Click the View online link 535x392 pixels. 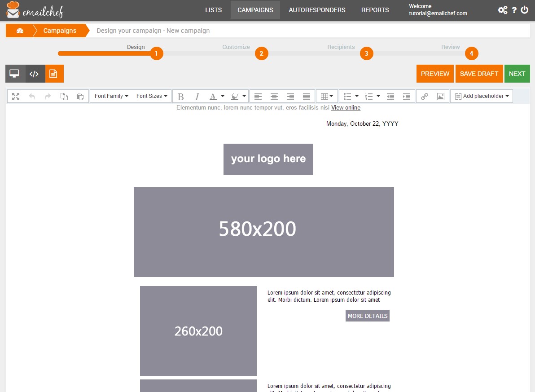click(346, 108)
